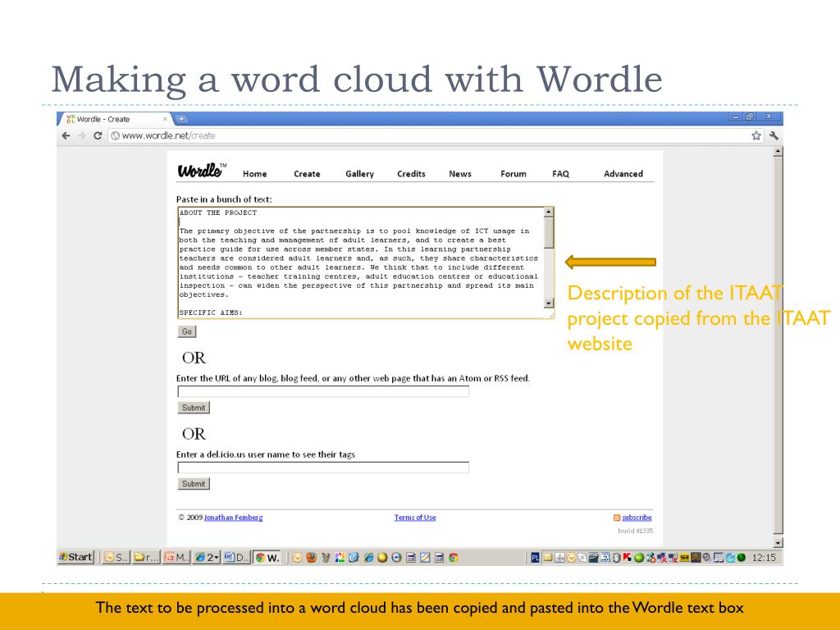The image size is (840, 630).
Task: Open a new browser tab
Action: 181,119
